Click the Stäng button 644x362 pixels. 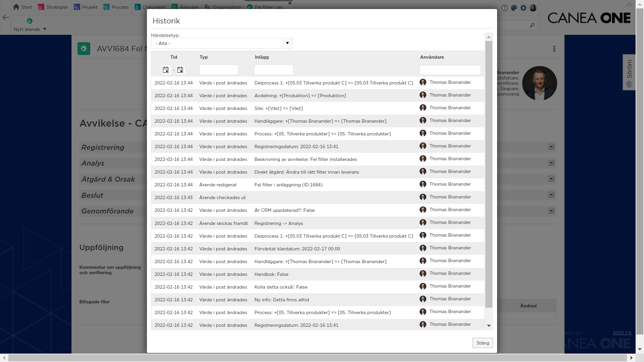(482, 343)
